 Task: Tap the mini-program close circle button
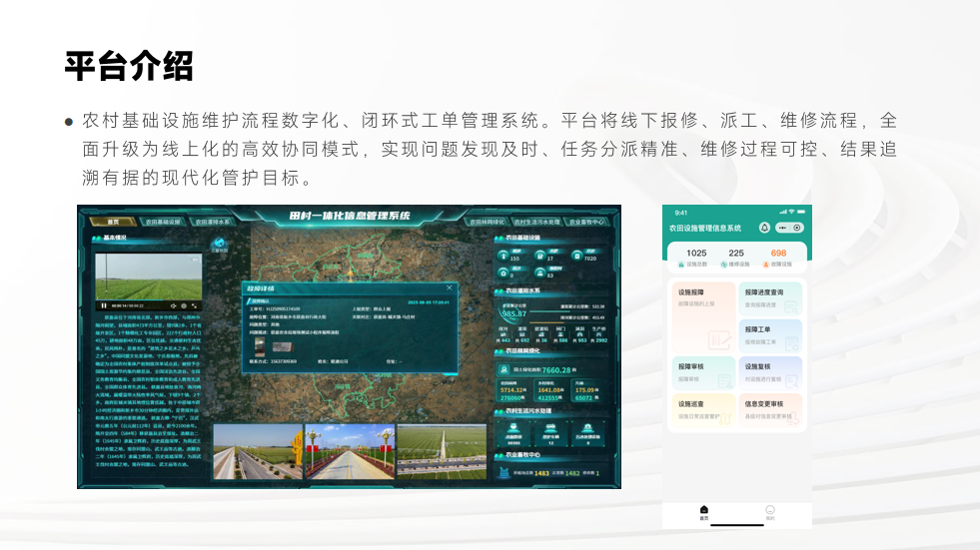coord(797,228)
